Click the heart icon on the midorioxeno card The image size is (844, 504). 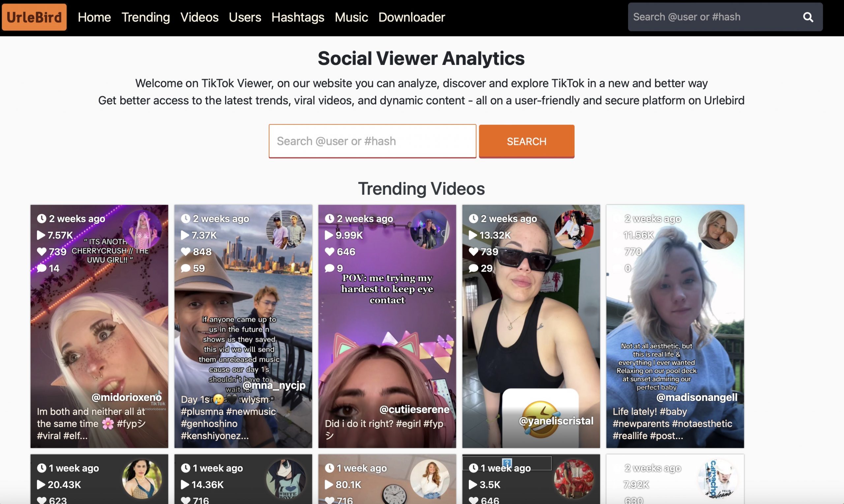(x=42, y=252)
